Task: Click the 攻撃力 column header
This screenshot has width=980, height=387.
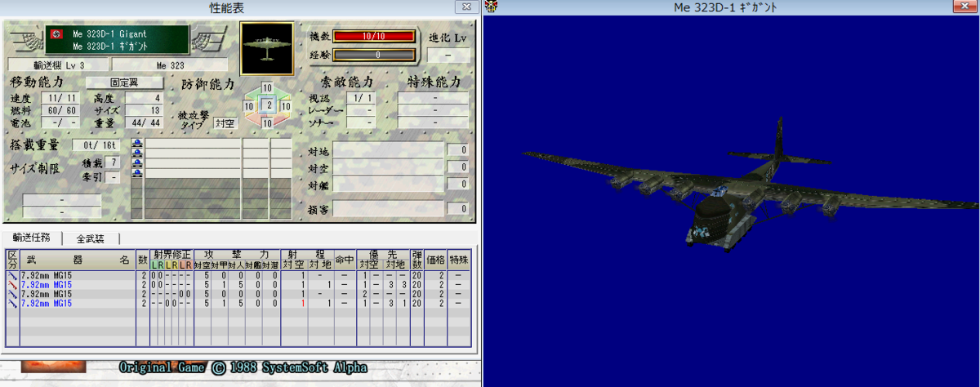Action: [236, 255]
